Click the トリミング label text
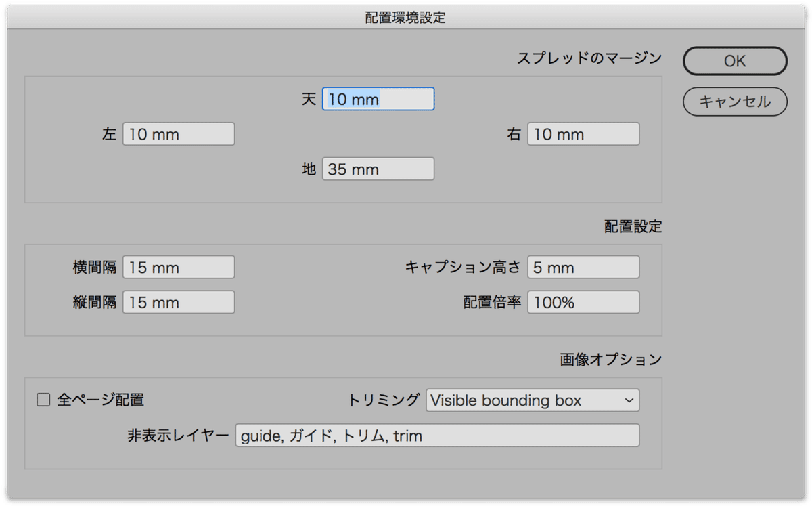Viewport: 812px width, 508px height. (384, 400)
